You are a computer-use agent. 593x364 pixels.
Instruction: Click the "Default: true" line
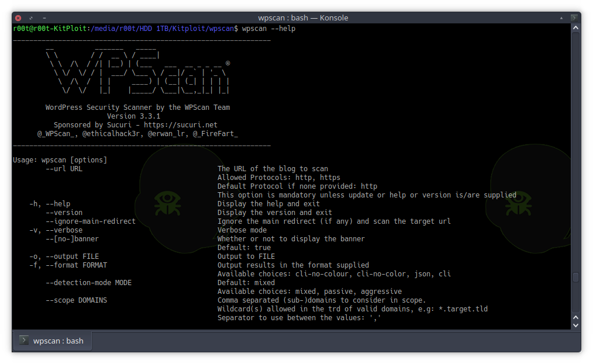(x=244, y=248)
